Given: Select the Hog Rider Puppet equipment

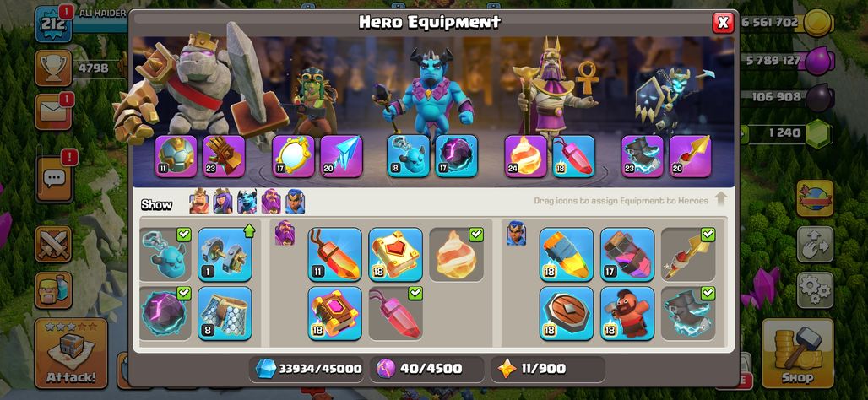Looking at the screenshot, I should [627, 313].
